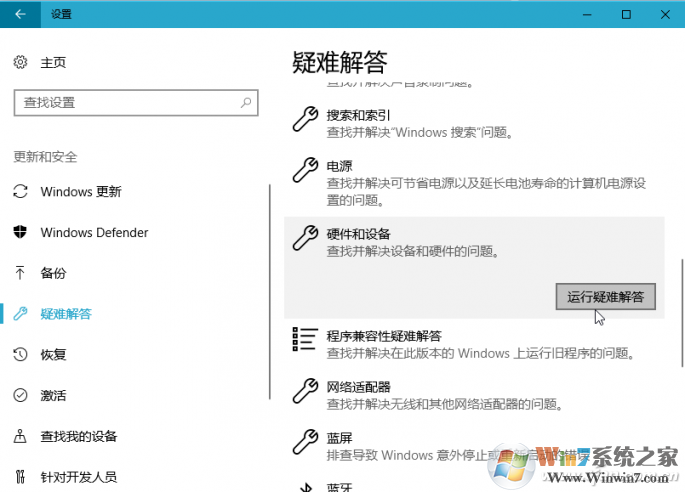The image size is (685, 492).
Task: Click the 蓝屏 wrench icon
Action: (305, 441)
